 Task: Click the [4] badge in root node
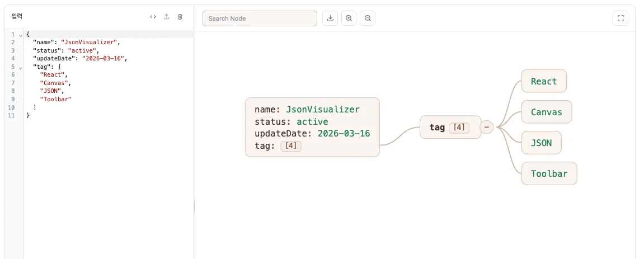pos(291,146)
